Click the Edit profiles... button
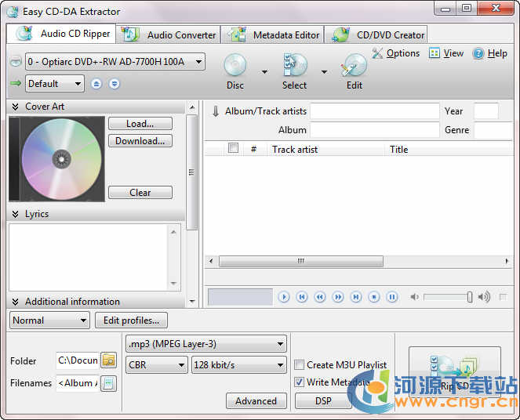 point(131,320)
